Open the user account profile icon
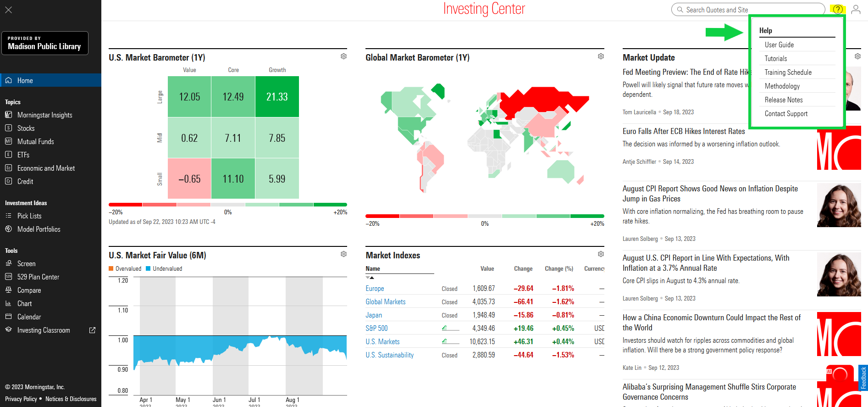This screenshot has height=407, width=868. pos(856,9)
